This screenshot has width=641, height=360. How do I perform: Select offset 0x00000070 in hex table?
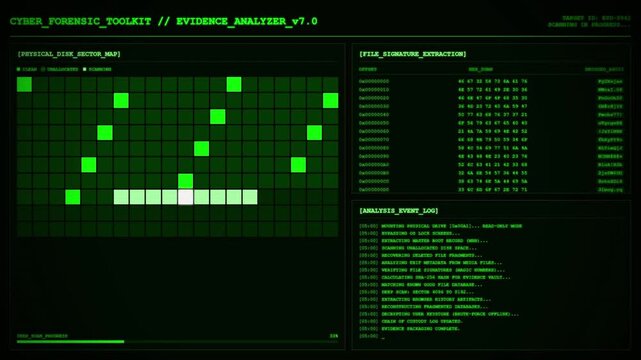374,139
